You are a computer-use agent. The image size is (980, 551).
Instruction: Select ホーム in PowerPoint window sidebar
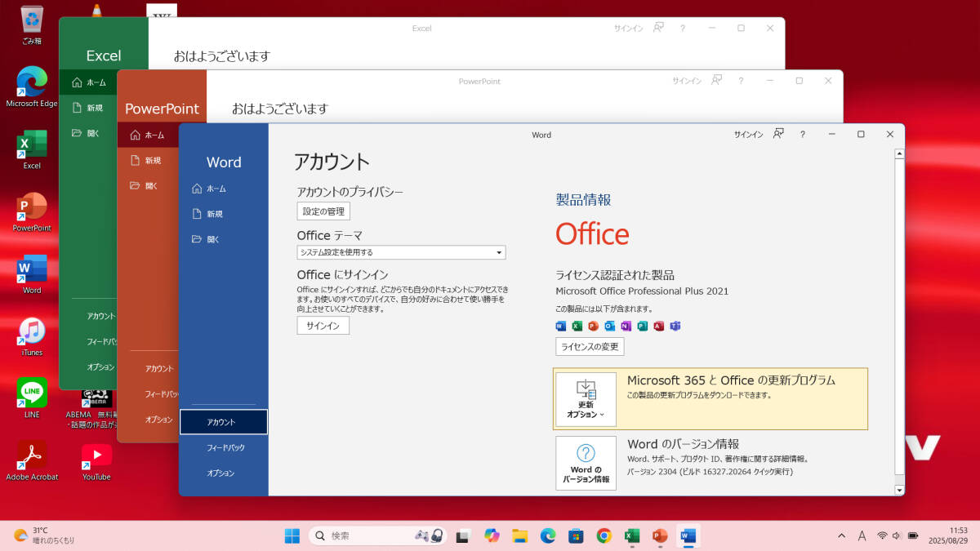click(x=148, y=136)
